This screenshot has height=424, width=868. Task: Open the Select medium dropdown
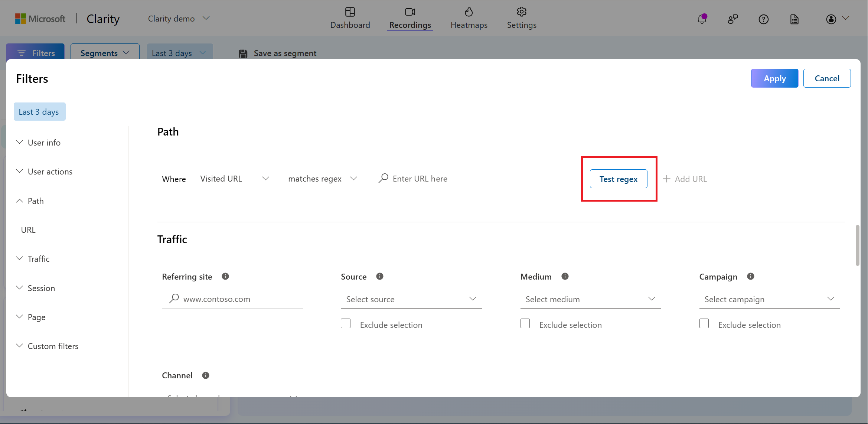click(590, 299)
